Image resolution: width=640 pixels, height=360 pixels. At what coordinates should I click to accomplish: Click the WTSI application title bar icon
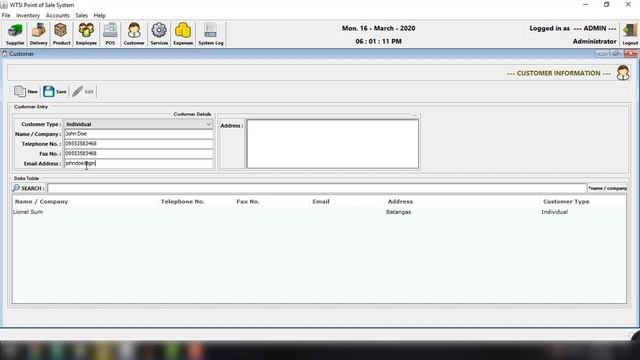(4, 5)
